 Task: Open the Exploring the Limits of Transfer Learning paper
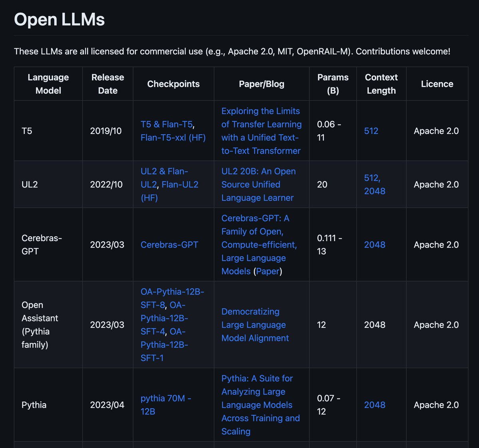pyautogui.click(x=261, y=131)
